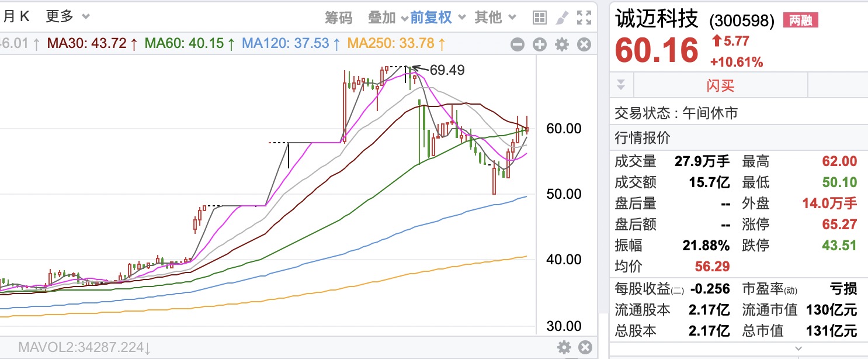
Task: Remove the moving average indicator
Action: click(x=584, y=44)
